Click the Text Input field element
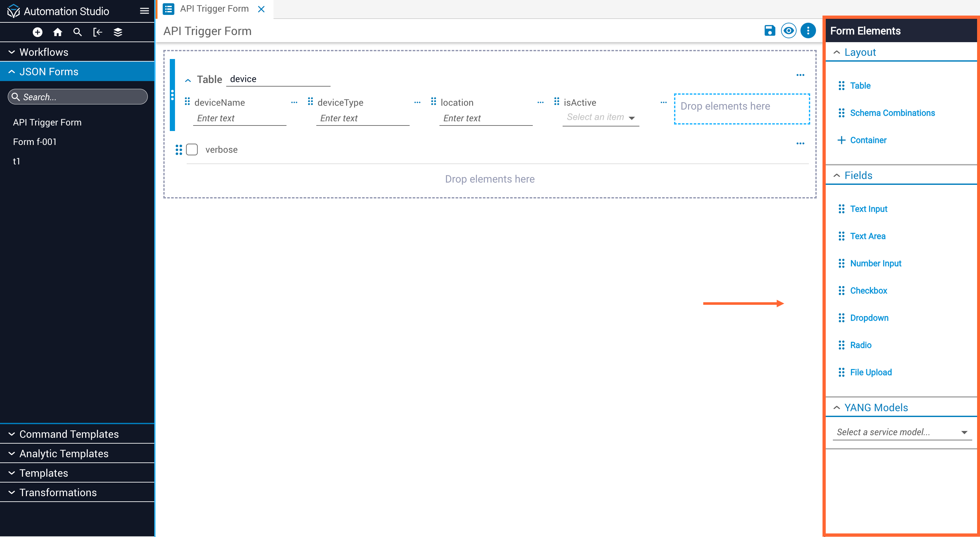Viewport: 980px width, 537px height. click(x=868, y=209)
